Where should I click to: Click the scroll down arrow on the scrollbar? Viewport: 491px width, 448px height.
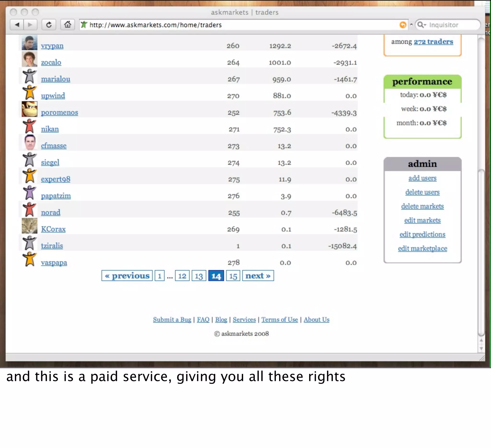tap(481, 349)
